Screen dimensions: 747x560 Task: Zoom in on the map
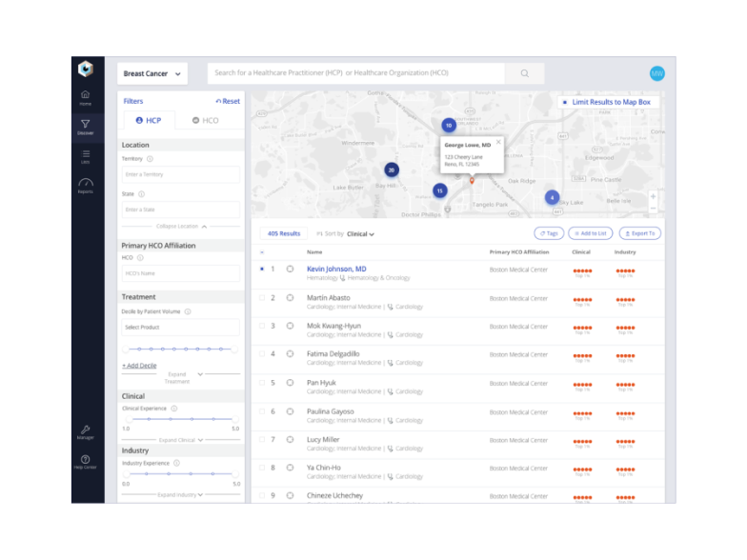[654, 196]
